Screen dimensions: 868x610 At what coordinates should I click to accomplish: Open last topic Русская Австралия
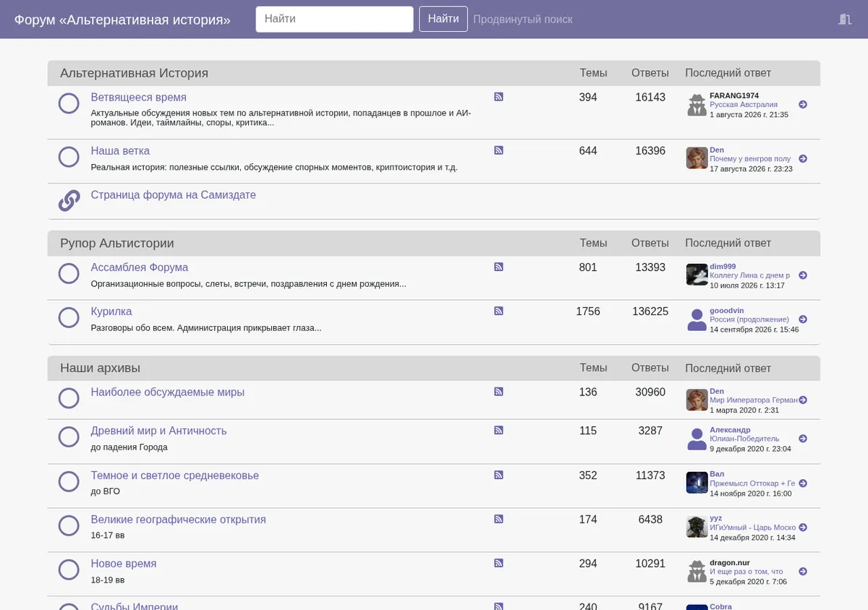click(x=744, y=105)
